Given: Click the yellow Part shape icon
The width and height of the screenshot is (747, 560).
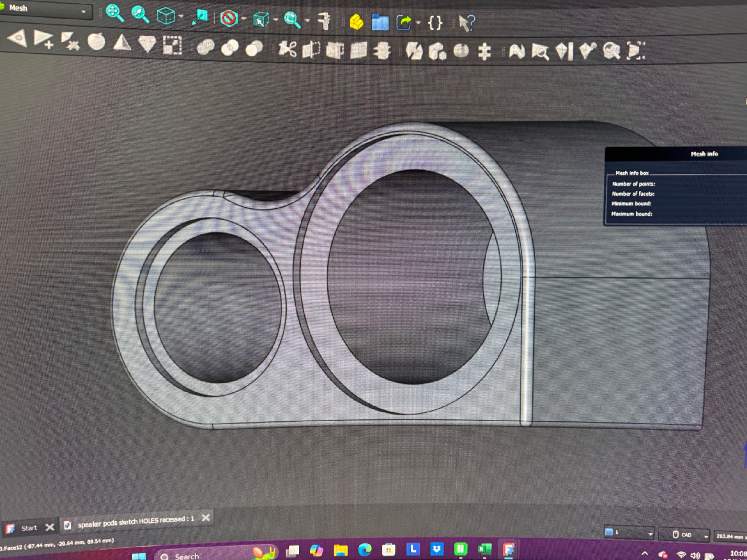Looking at the screenshot, I should pyautogui.click(x=356, y=22).
